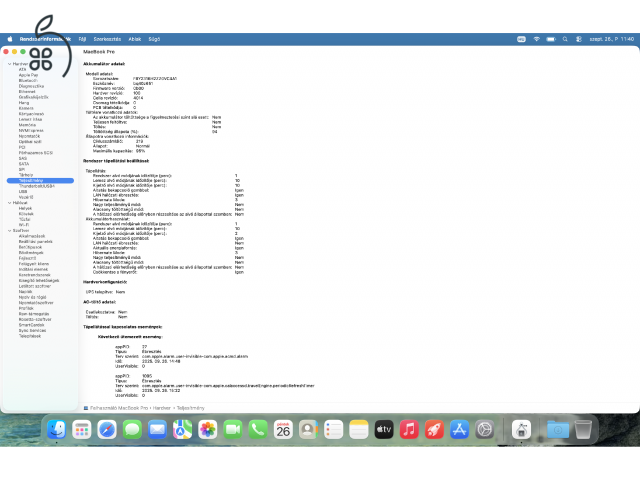Launch Safari from the Dock
This screenshot has width=640, height=480.
(x=107, y=429)
